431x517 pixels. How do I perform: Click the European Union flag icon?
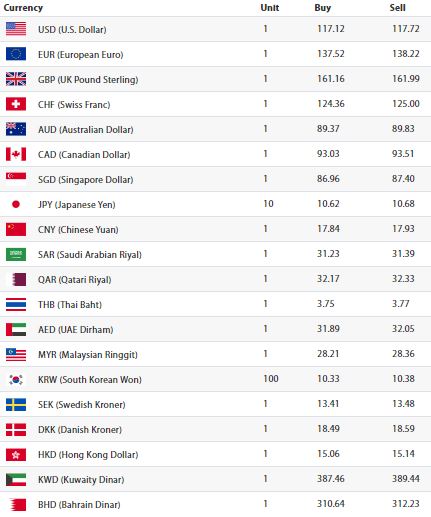click(16, 54)
